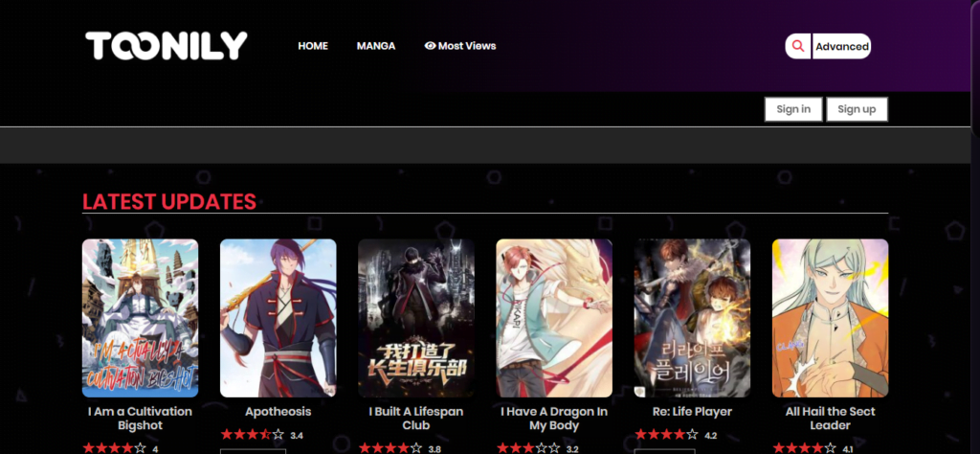Viewport: 980px width, 454px height.
Task: Open the Apotheosis cover thumbnail
Action: [x=278, y=318]
